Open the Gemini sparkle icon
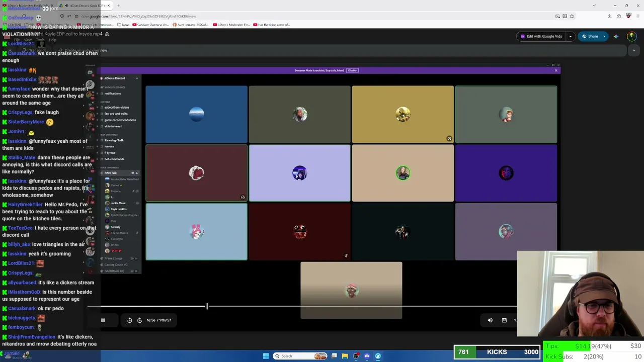Screen dimensions: 644x362 616,36
